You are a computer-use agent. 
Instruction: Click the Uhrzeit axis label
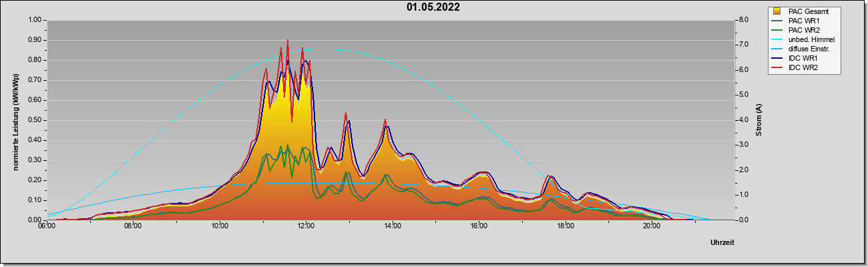[722, 243]
